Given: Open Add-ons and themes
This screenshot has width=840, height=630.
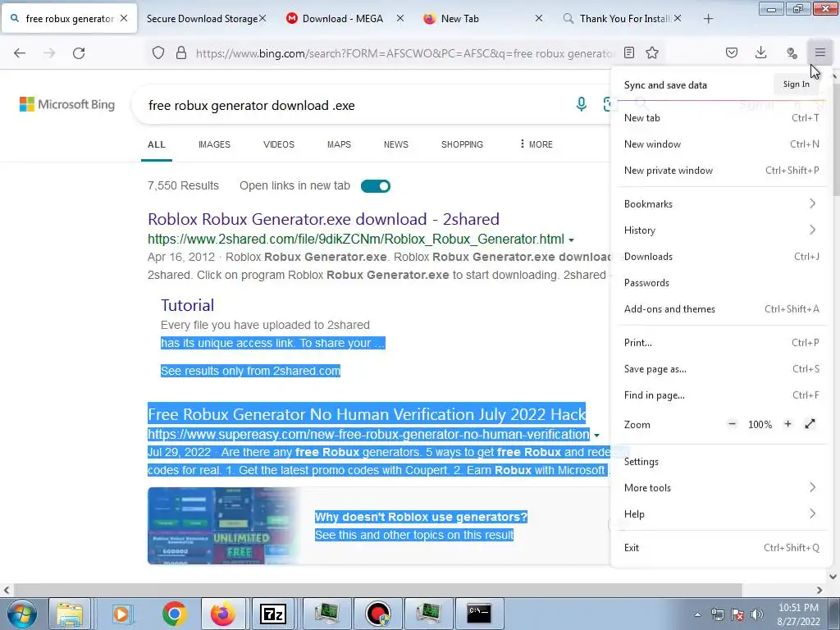Looking at the screenshot, I should click(x=722, y=308).
